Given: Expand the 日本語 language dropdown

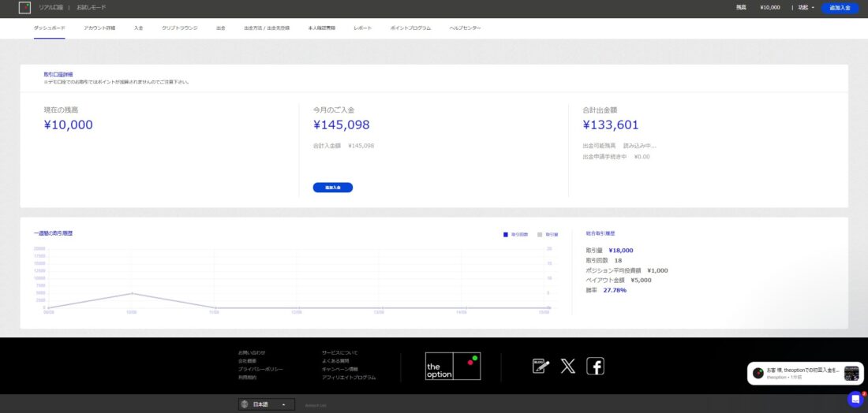Looking at the screenshot, I should (x=266, y=404).
